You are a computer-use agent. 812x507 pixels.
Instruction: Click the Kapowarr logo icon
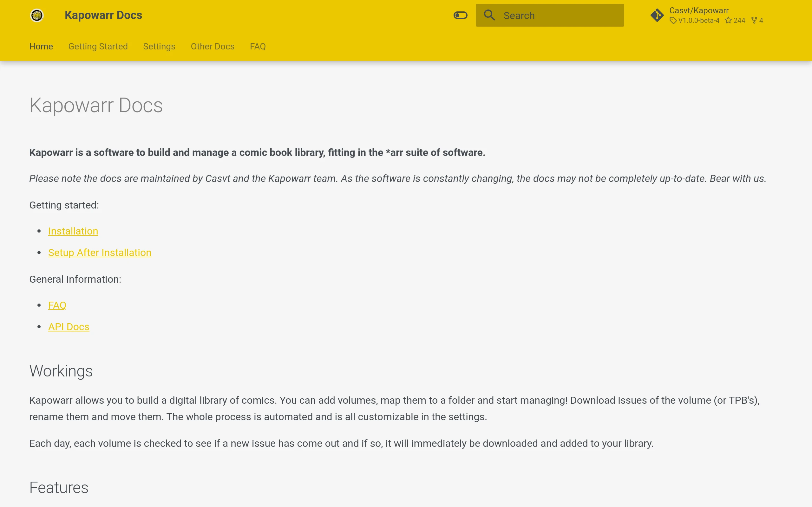click(x=37, y=16)
